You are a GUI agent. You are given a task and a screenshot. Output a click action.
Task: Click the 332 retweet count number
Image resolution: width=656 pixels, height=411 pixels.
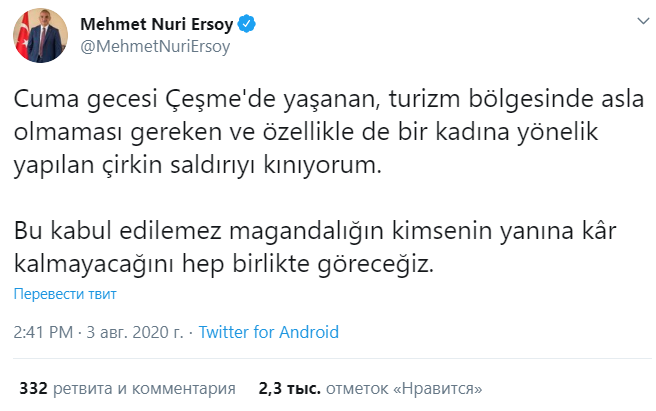35,387
